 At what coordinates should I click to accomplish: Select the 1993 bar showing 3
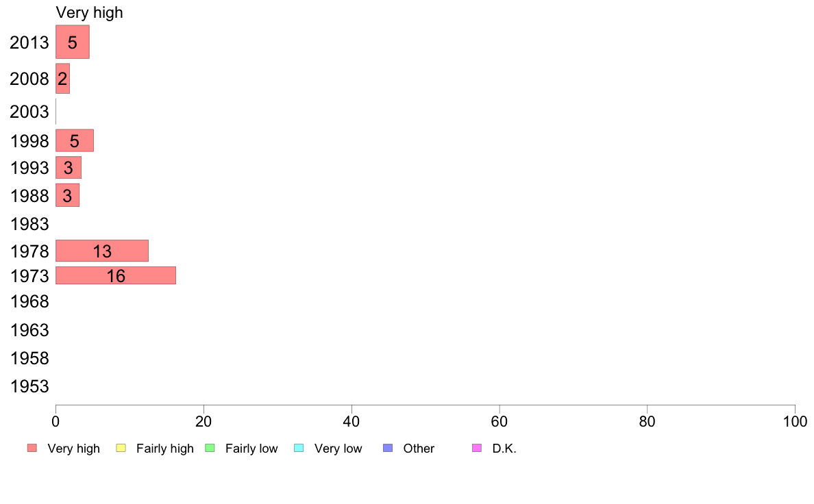(69, 168)
